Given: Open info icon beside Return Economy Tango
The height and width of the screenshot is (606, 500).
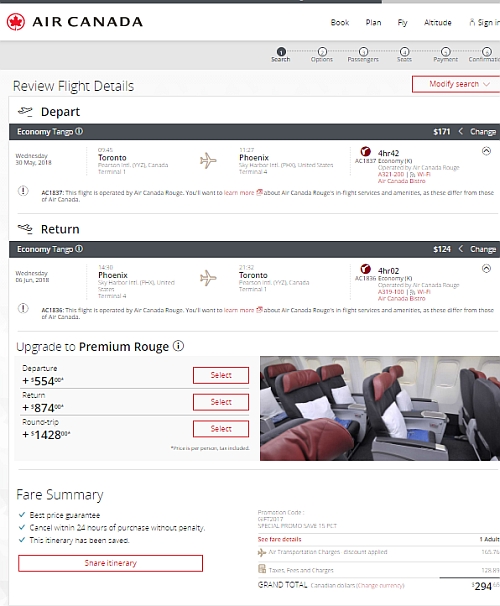Looking at the screenshot, I should tap(79, 249).
